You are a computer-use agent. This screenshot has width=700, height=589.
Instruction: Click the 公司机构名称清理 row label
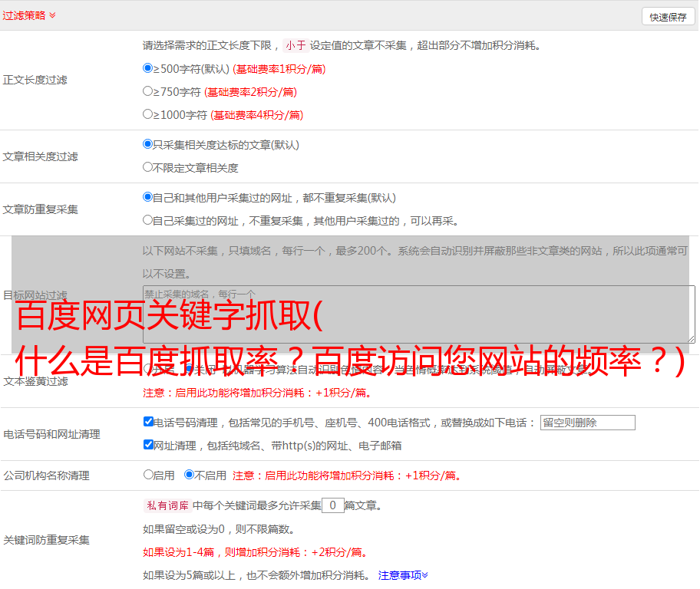46,475
